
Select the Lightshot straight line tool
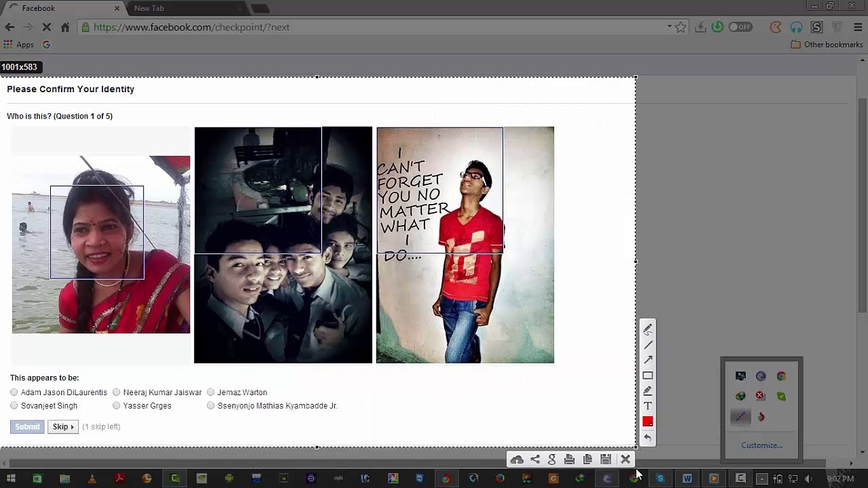648,344
